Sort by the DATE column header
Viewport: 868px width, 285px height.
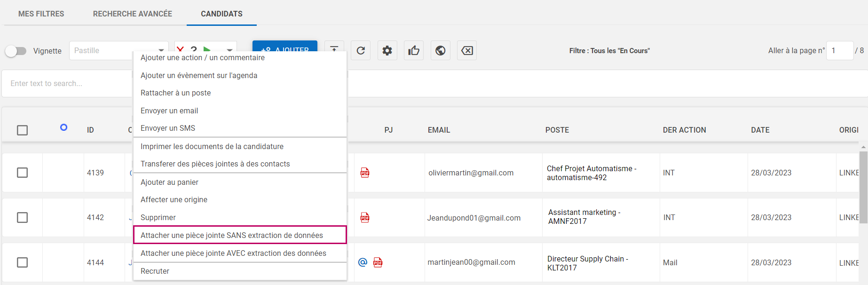(760, 130)
